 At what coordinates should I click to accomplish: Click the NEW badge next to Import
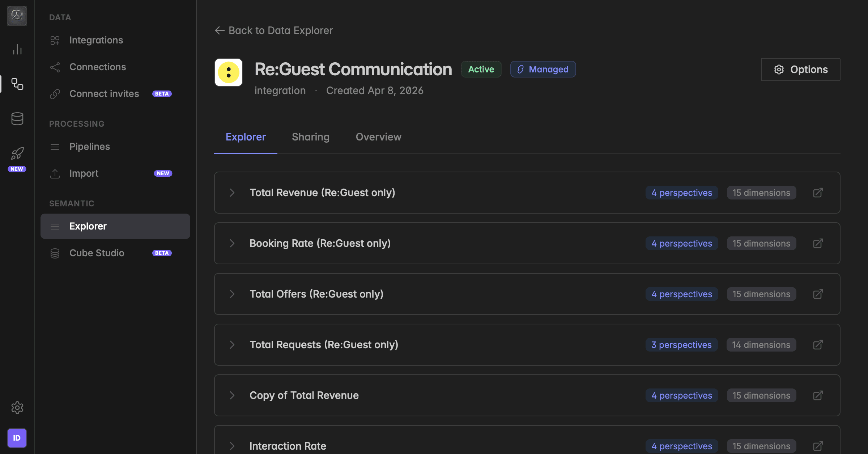(163, 173)
